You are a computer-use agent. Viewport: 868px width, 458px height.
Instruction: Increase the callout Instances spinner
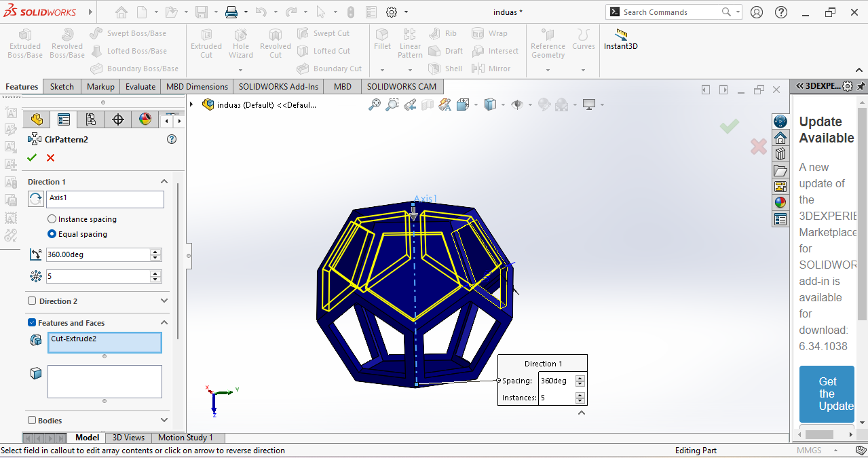pos(580,395)
